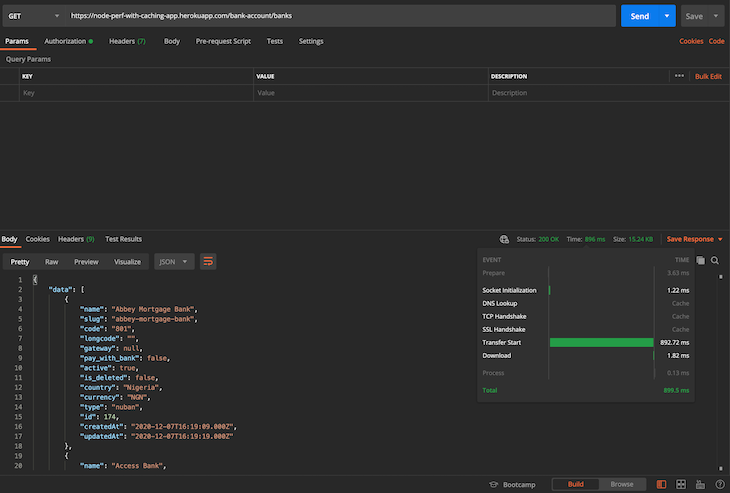Click the Transfer Start green bar
This screenshot has width=730, height=493.
point(602,343)
